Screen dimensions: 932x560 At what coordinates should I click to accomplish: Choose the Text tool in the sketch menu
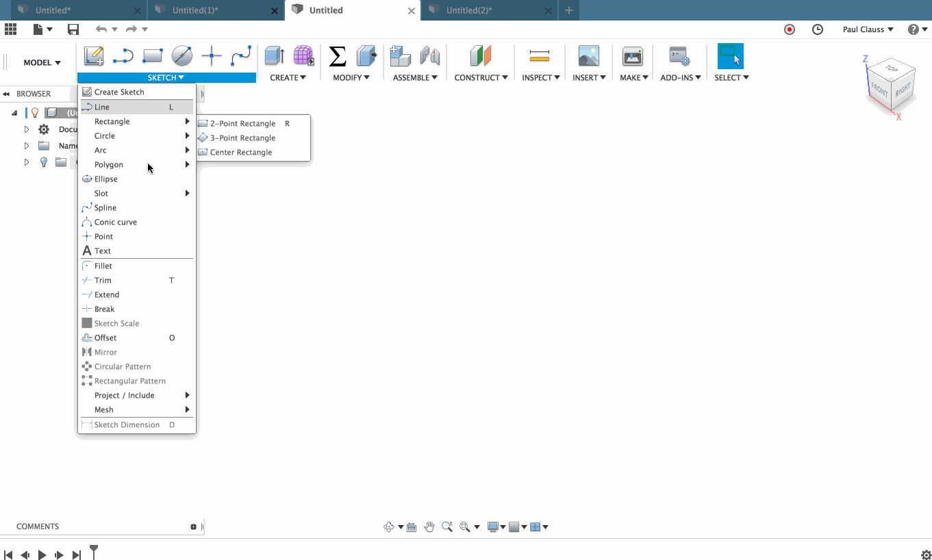102,251
